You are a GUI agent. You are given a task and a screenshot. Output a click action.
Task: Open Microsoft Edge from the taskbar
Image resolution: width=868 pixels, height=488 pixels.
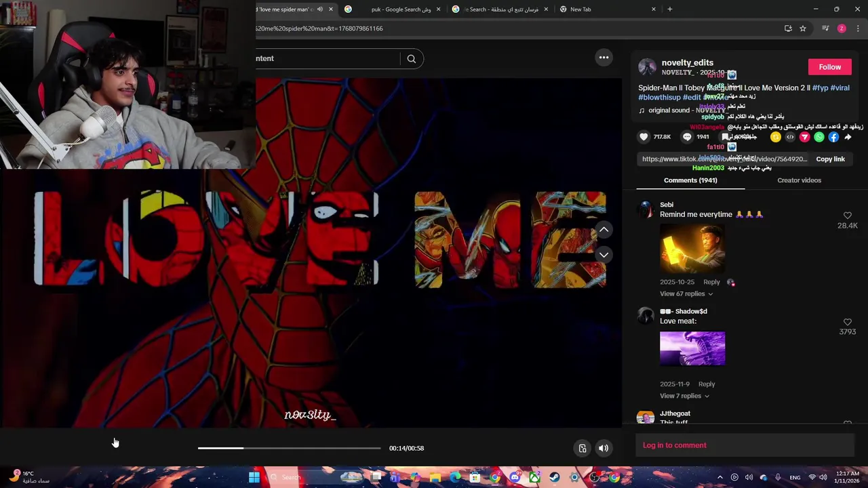(x=455, y=477)
